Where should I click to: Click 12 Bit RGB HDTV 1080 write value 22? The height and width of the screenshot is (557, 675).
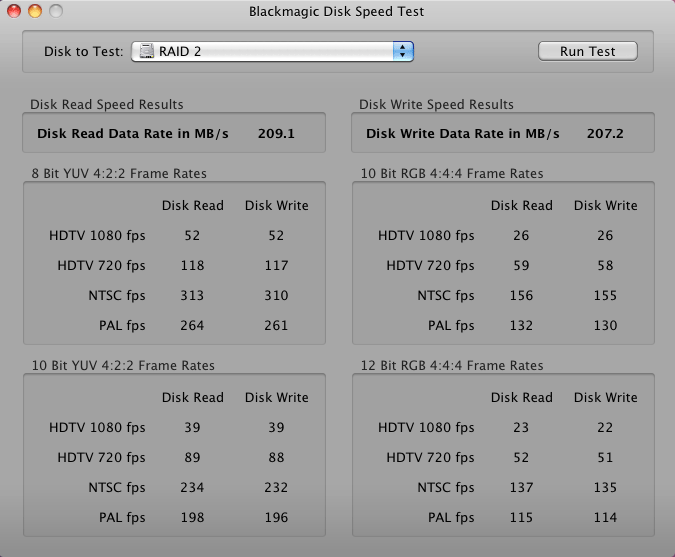605,427
